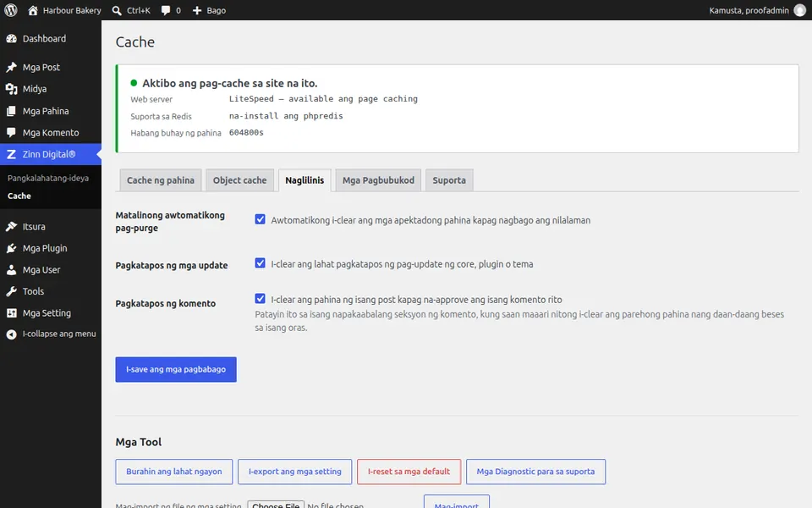
Task: Click Aktibo ang pag-cache status heading
Action: [x=230, y=83]
